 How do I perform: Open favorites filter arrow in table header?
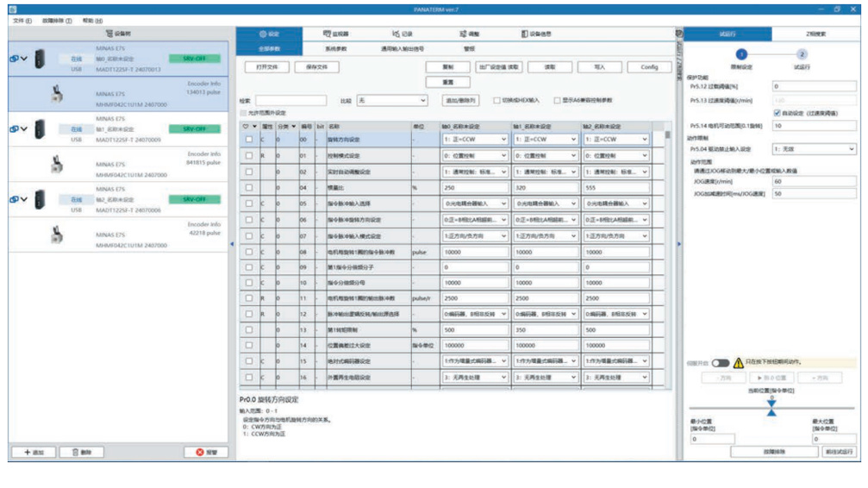point(254,126)
